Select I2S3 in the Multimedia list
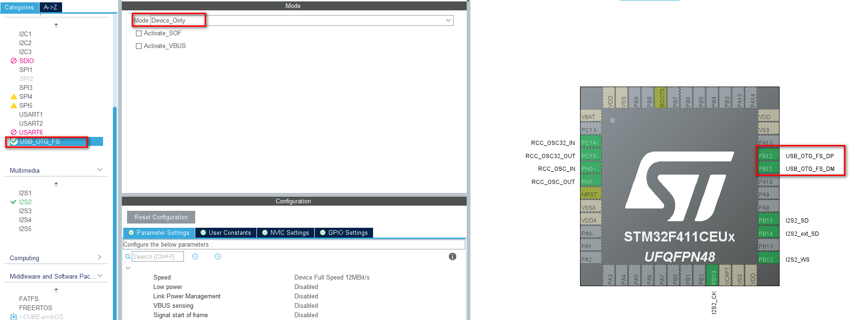The image size is (868, 320). (x=25, y=211)
